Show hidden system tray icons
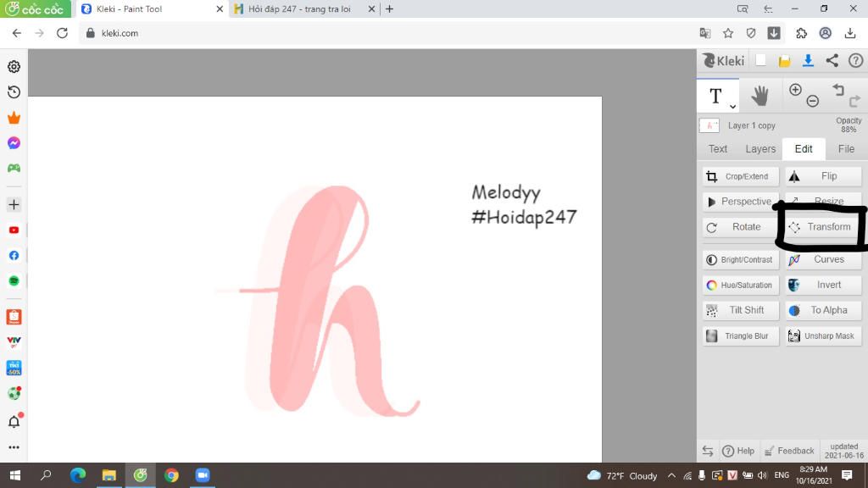Image resolution: width=868 pixels, height=488 pixels. pyautogui.click(x=671, y=475)
